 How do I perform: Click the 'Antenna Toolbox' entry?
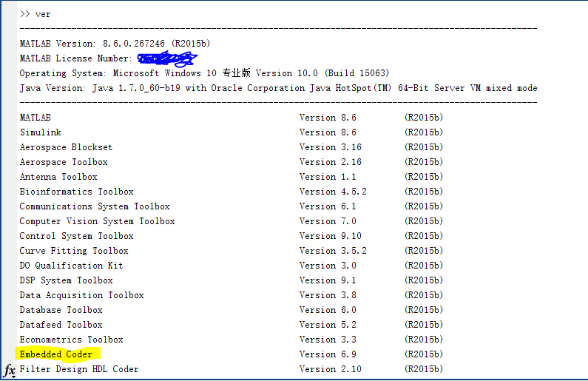pos(58,177)
